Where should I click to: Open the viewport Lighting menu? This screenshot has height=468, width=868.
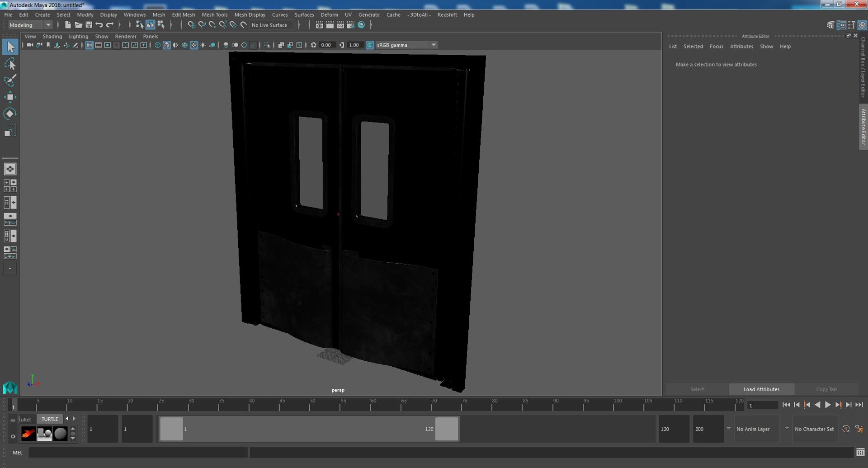pyautogui.click(x=78, y=36)
